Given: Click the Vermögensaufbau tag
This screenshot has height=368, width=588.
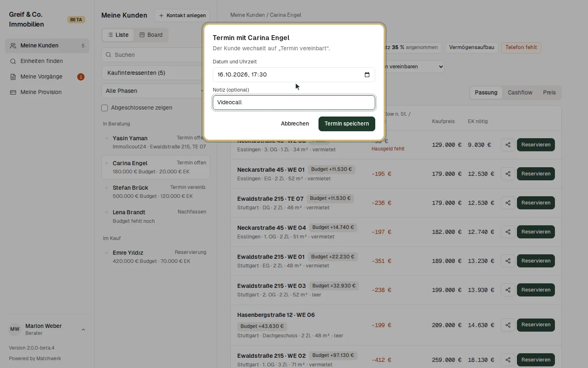Looking at the screenshot, I should click(472, 47).
